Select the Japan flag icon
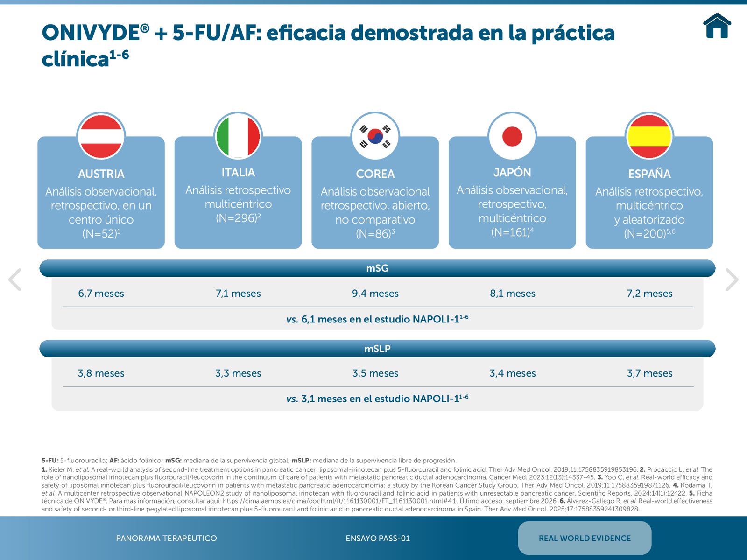 coord(512,136)
